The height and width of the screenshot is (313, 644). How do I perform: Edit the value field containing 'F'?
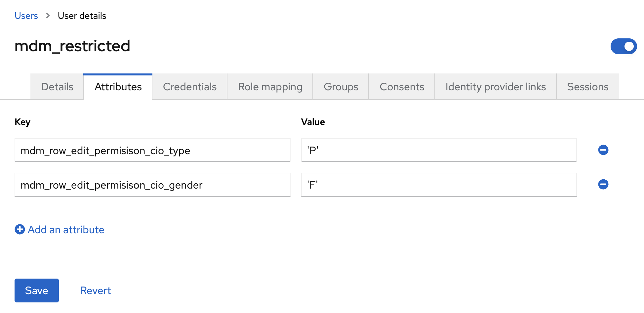[x=438, y=185]
